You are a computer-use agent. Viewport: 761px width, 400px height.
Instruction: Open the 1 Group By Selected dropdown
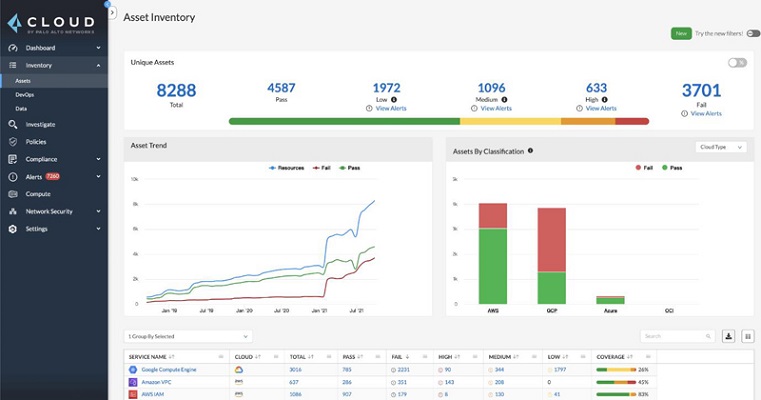188,336
